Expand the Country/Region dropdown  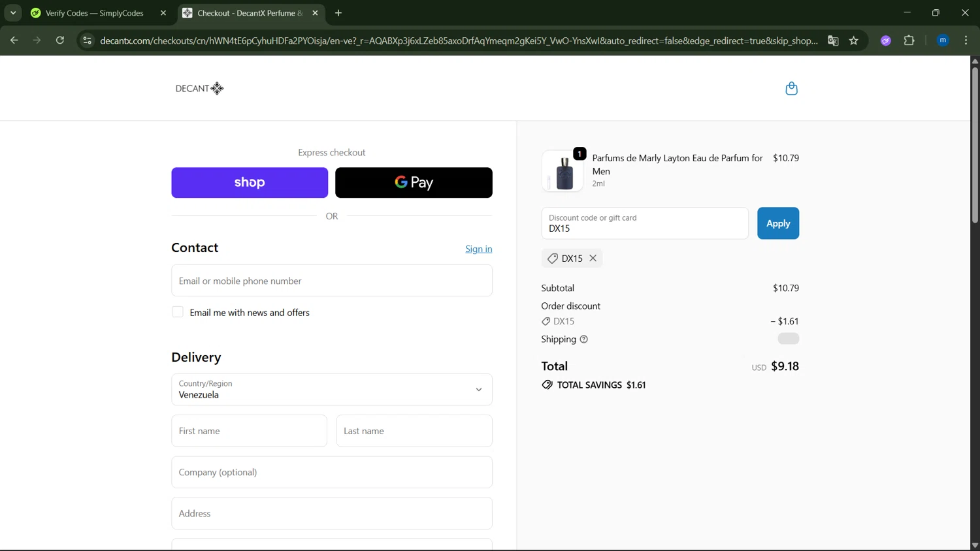[332, 390]
